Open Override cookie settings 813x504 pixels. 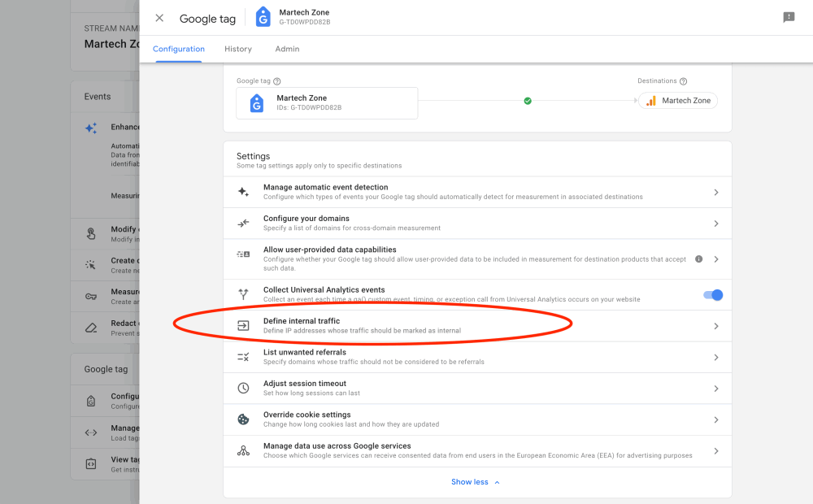pos(477,419)
